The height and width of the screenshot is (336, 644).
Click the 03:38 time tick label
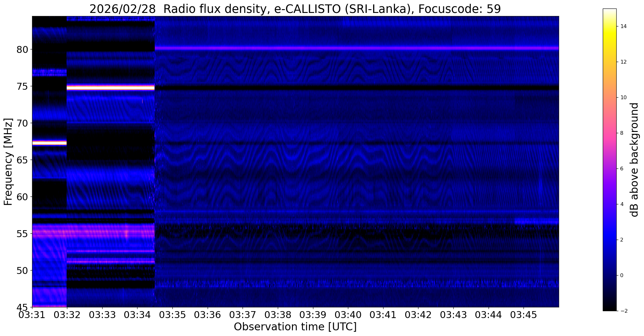pos(278,315)
